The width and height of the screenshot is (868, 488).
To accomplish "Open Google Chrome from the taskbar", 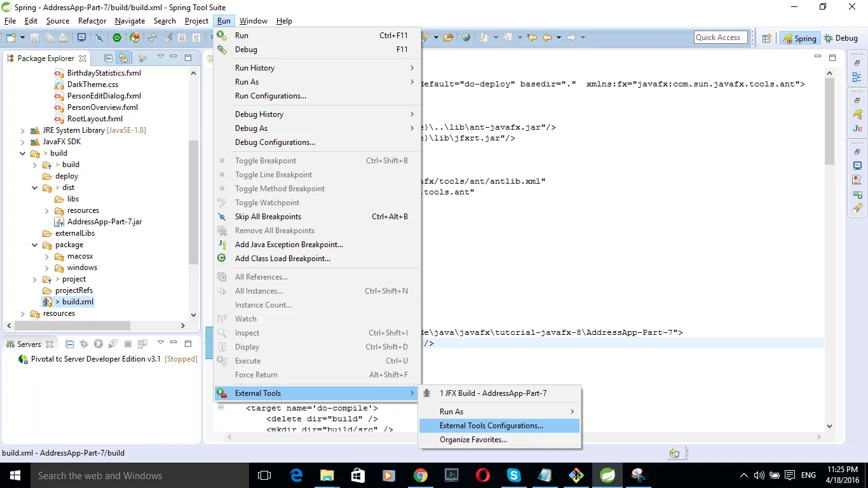I will click(x=420, y=475).
